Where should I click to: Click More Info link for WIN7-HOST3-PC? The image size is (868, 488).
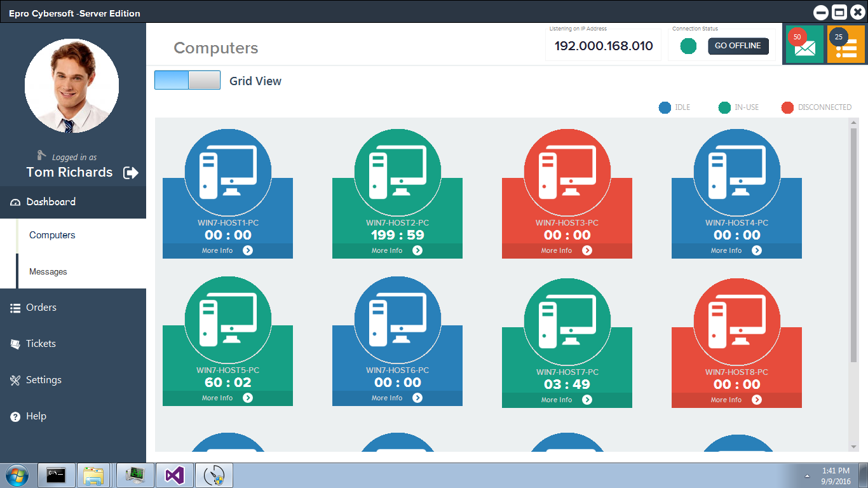[x=557, y=250]
